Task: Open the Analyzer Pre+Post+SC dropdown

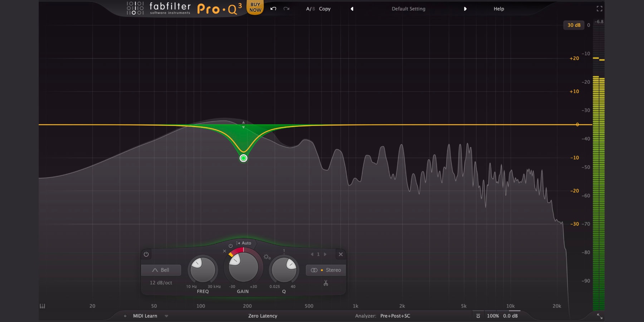Action: click(x=395, y=316)
